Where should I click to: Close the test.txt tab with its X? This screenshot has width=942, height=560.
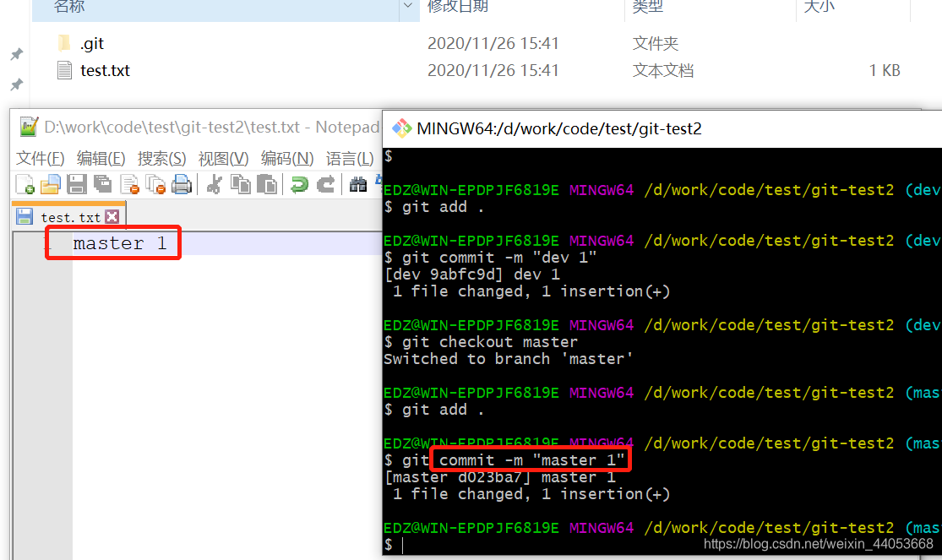(x=112, y=217)
